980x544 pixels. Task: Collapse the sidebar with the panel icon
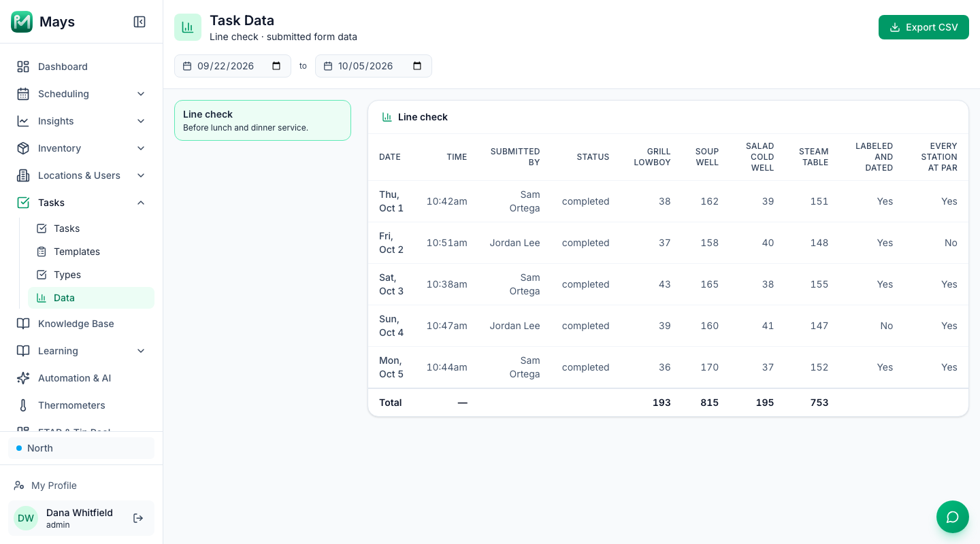coord(140,22)
